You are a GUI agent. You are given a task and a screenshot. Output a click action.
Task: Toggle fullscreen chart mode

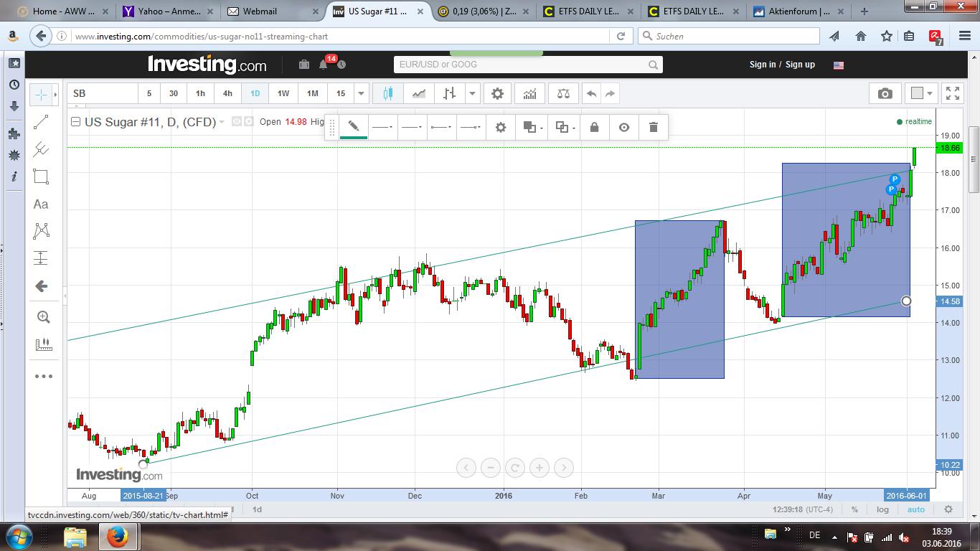click(x=953, y=93)
